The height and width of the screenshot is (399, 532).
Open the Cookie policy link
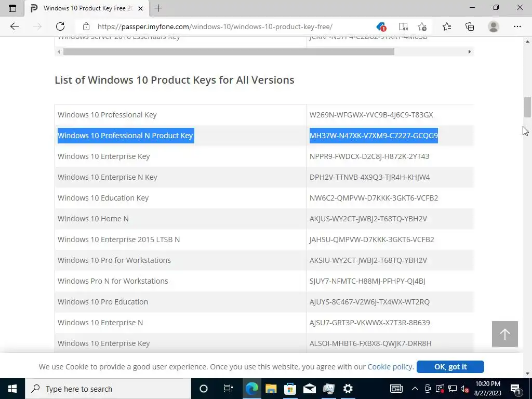(390, 367)
